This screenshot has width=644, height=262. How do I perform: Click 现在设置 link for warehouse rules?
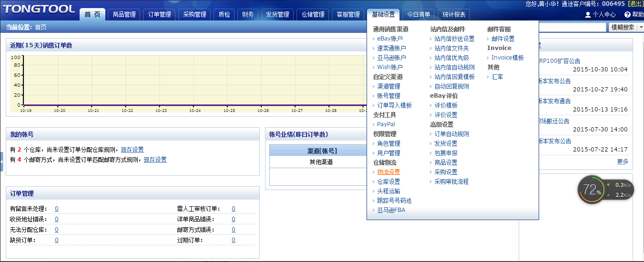[x=132, y=150]
